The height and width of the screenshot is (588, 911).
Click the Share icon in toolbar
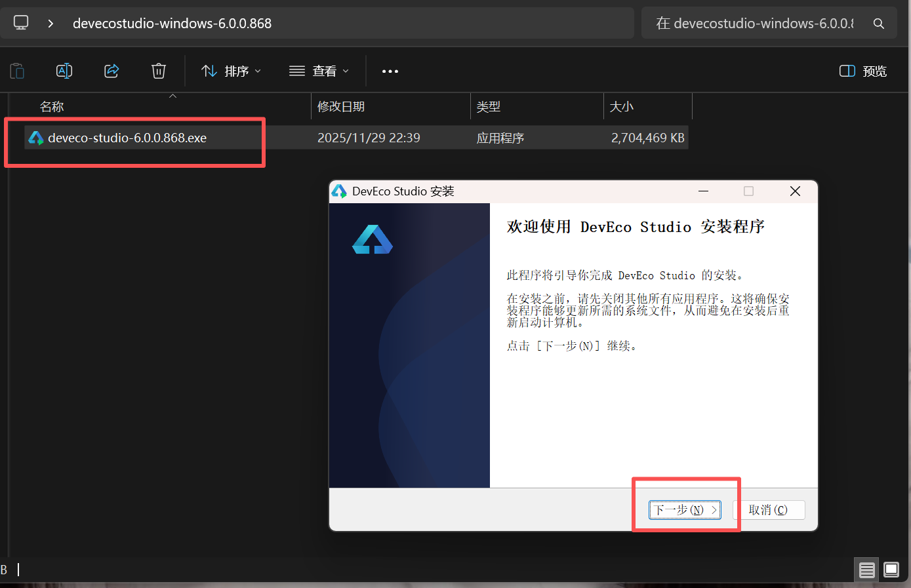pyautogui.click(x=111, y=71)
